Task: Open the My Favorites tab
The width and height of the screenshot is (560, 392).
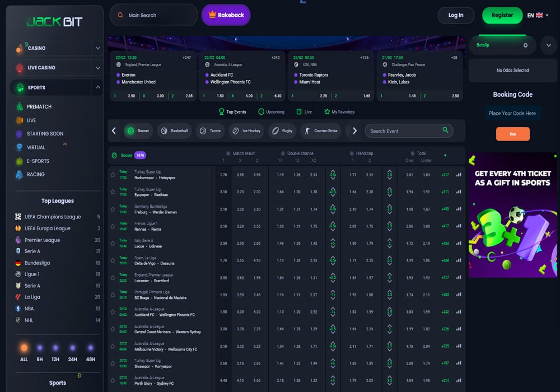Action: 339,112
